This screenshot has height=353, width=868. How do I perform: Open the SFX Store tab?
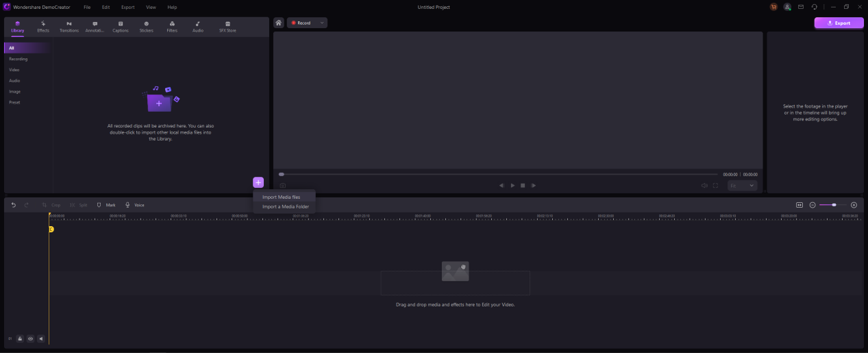coord(227,27)
